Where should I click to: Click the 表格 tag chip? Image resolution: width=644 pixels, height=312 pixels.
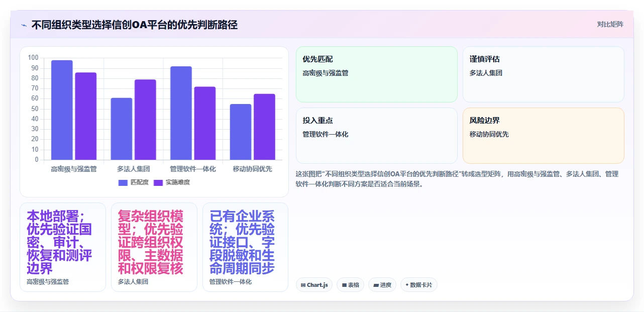tap(350, 285)
